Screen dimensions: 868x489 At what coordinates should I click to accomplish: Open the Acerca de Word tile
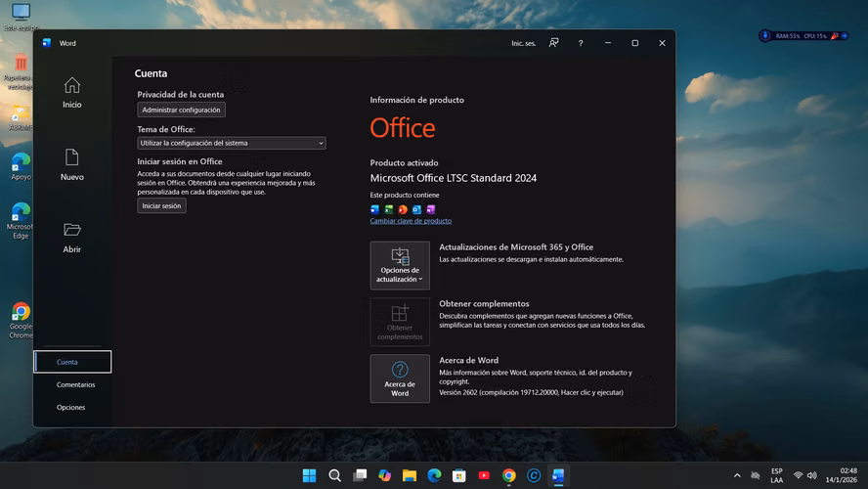point(400,378)
